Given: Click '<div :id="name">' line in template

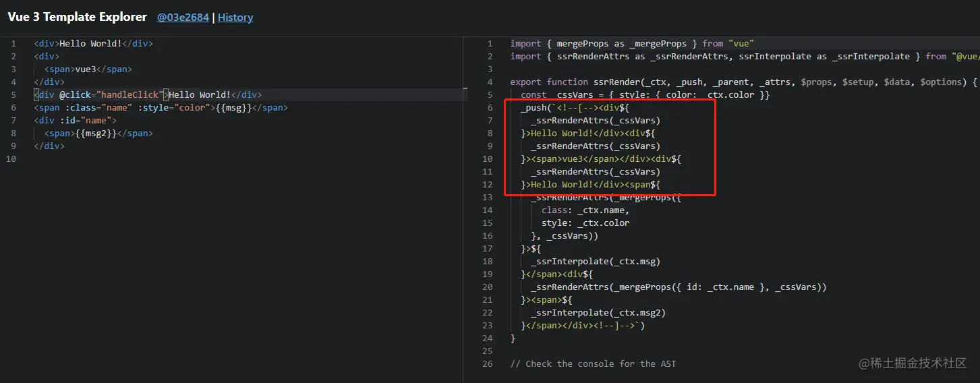Looking at the screenshot, I should pos(75,121).
